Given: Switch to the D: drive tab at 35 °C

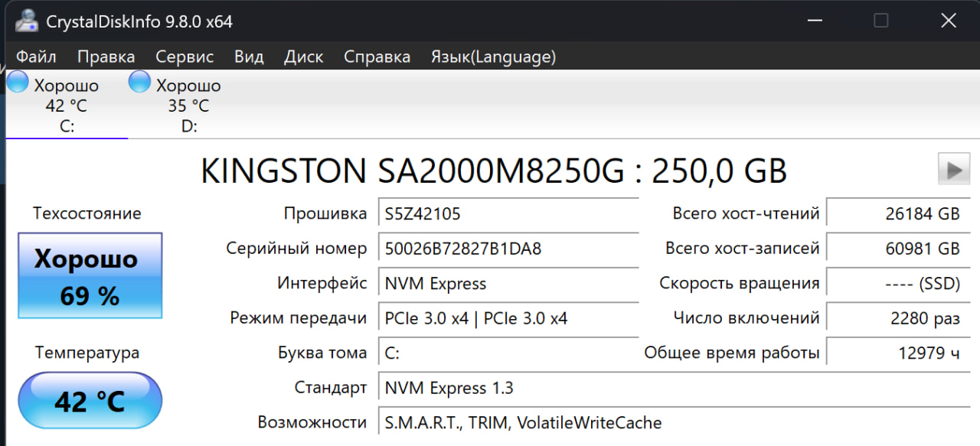Looking at the screenshot, I should [188, 106].
